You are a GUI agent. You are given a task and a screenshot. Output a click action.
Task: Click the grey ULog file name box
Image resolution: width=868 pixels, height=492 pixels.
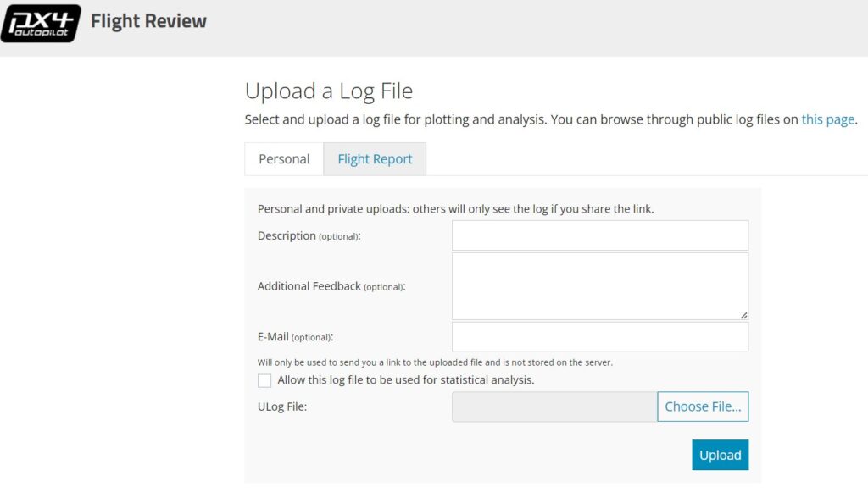pos(554,406)
